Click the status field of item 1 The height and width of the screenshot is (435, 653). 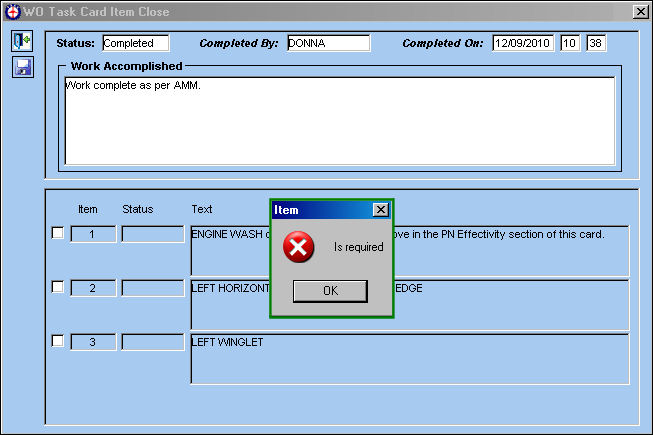pyautogui.click(x=153, y=234)
